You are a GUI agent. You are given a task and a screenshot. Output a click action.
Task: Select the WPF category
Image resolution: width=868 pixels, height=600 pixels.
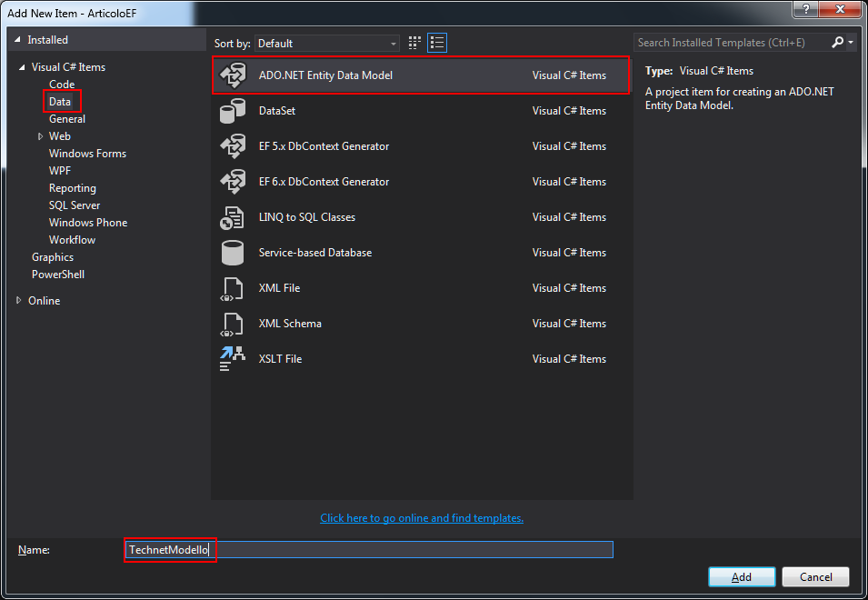click(x=60, y=171)
